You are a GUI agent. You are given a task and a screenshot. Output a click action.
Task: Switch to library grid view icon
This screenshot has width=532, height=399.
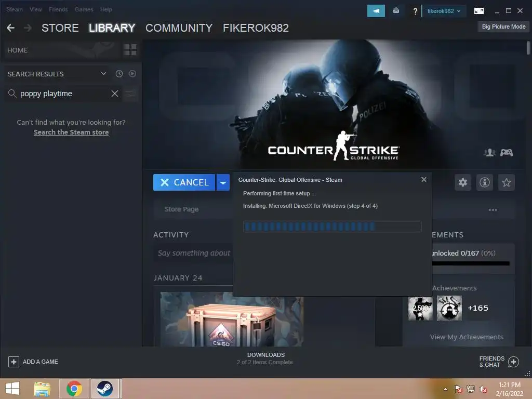(130, 50)
